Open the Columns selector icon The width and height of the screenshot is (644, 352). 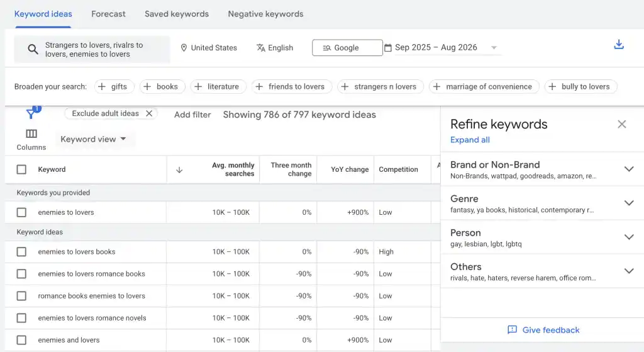tap(31, 133)
